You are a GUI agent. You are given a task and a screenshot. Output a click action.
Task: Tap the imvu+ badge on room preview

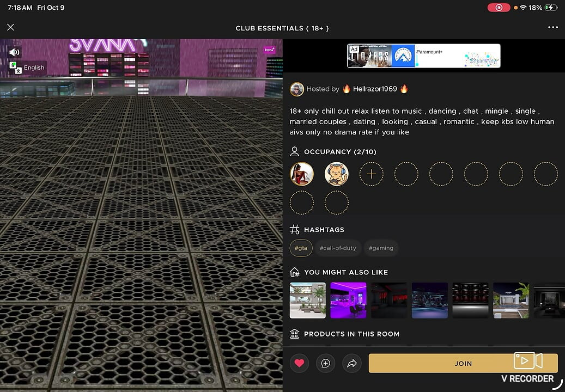[x=269, y=50]
